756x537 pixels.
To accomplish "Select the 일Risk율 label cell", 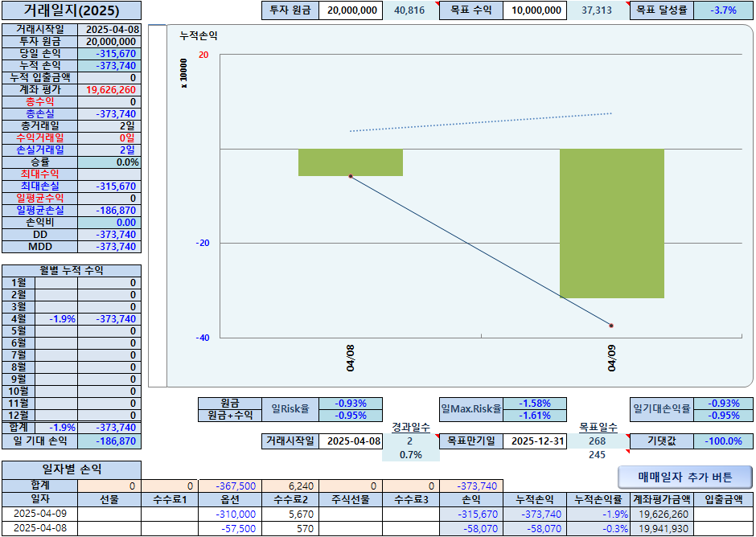I will [290, 409].
